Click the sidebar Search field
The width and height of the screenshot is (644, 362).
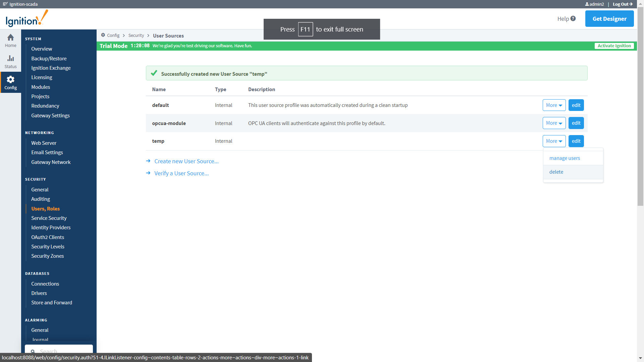point(59,350)
